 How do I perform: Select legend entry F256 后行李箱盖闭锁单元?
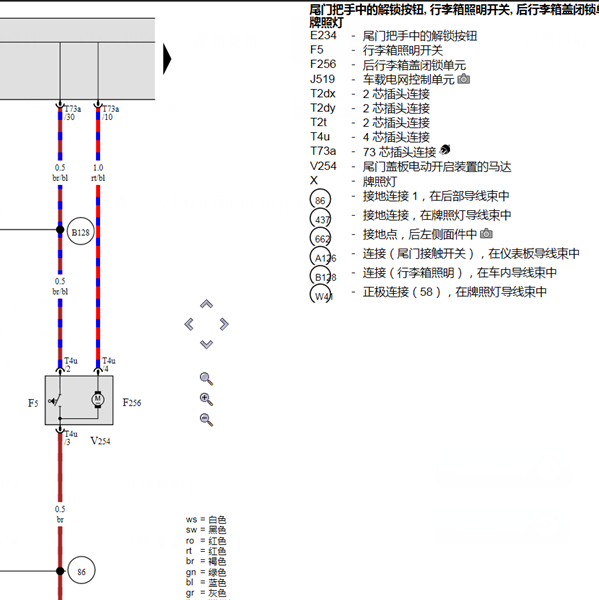388,65
